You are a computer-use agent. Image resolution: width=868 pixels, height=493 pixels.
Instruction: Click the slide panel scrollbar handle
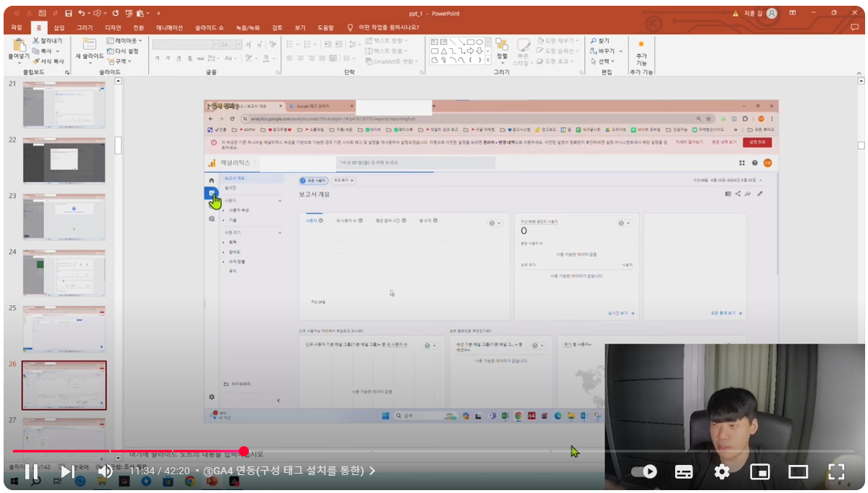coord(118,145)
